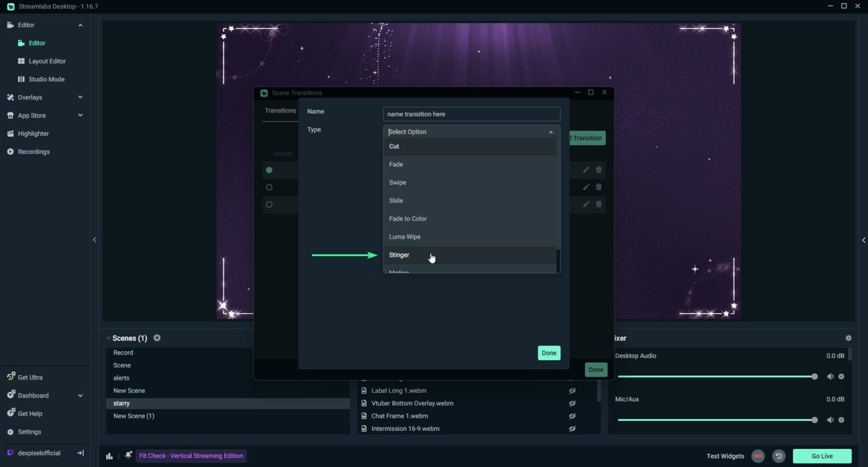Open the audio Mixer settings gear

click(x=848, y=338)
